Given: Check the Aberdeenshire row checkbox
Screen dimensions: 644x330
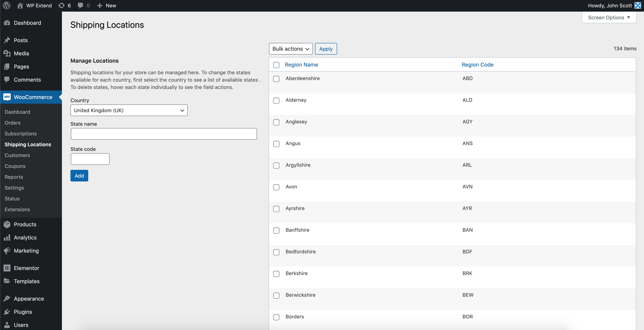Looking at the screenshot, I should tap(276, 79).
